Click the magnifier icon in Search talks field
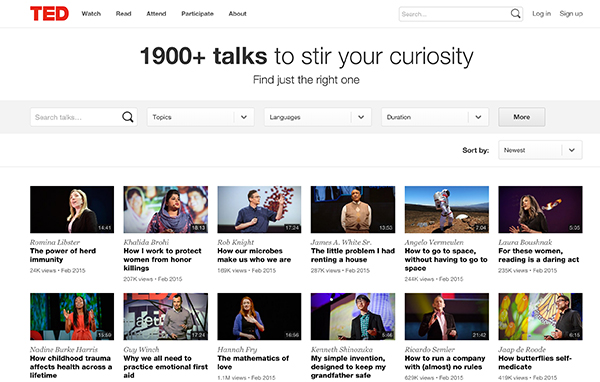600x382 pixels. (127, 117)
